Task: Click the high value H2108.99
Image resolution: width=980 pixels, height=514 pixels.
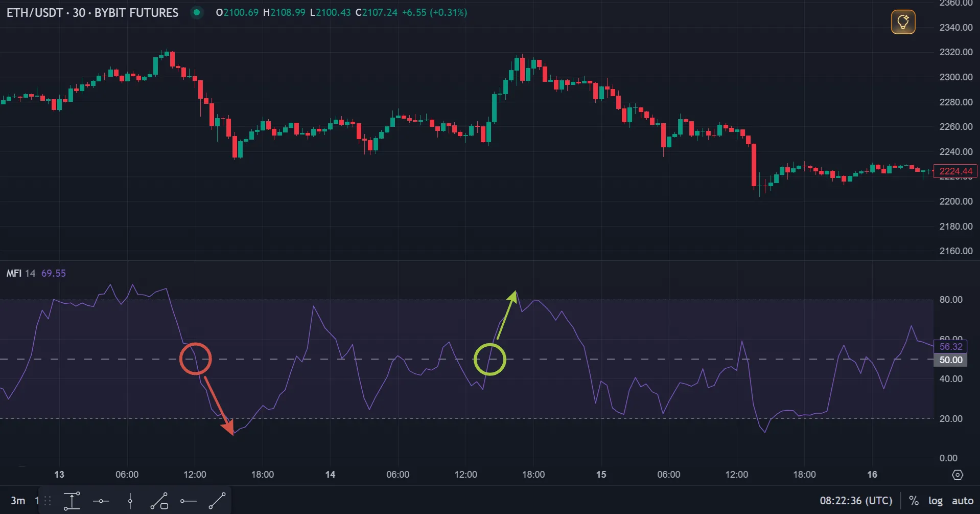Action: [x=284, y=13]
